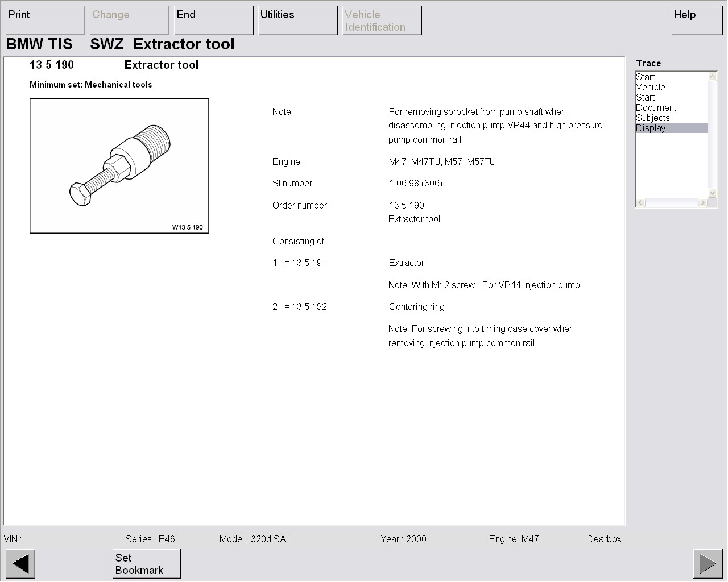The width and height of the screenshot is (728, 582).
Task: Click the Print button
Action: pyautogui.click(x=45, y=20)
